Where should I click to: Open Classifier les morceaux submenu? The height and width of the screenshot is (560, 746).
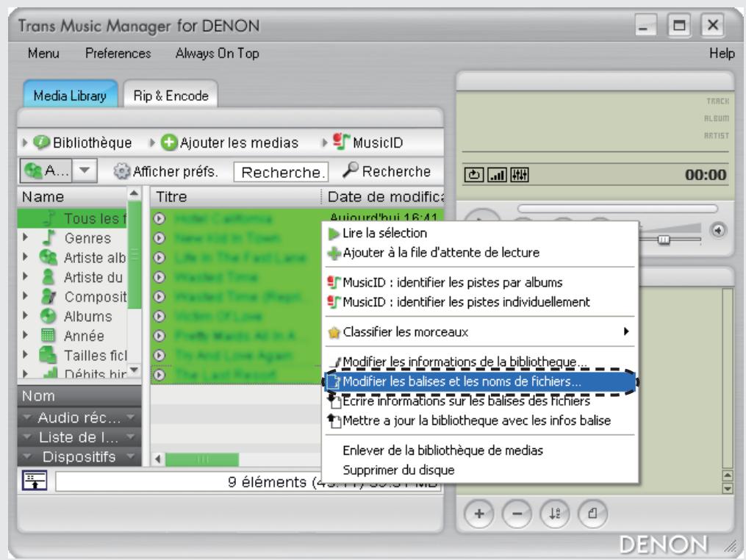click(x=480, y=331)
